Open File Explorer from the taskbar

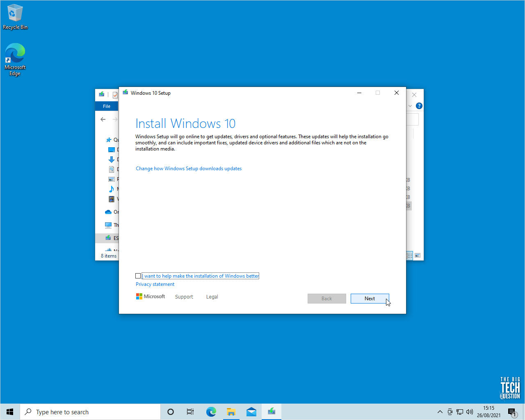pyautogui.click(x=231, y=412)
